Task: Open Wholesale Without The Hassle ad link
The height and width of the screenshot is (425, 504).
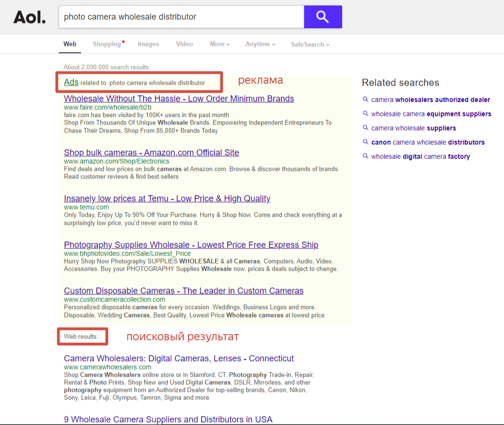Action: tap(179, 98)
